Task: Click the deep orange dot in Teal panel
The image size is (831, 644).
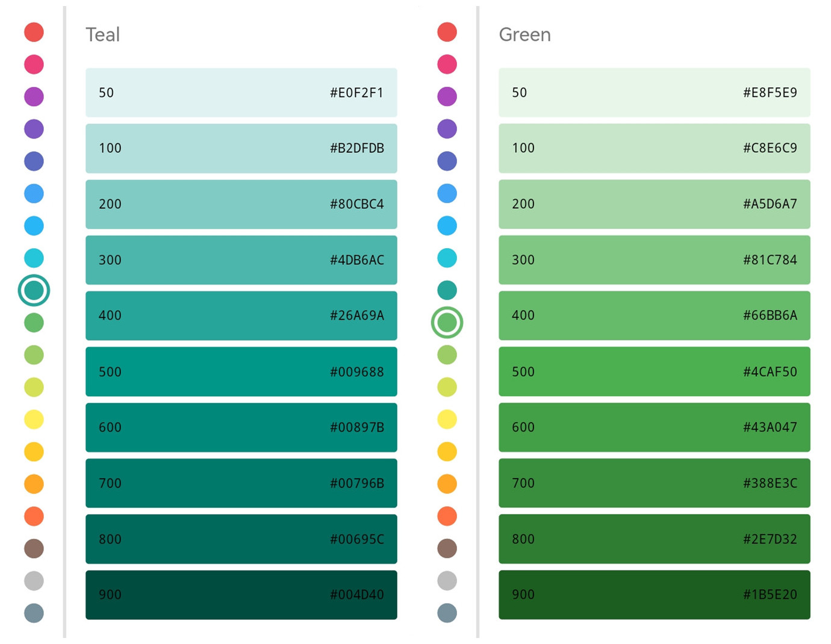Action: point(34,516)
